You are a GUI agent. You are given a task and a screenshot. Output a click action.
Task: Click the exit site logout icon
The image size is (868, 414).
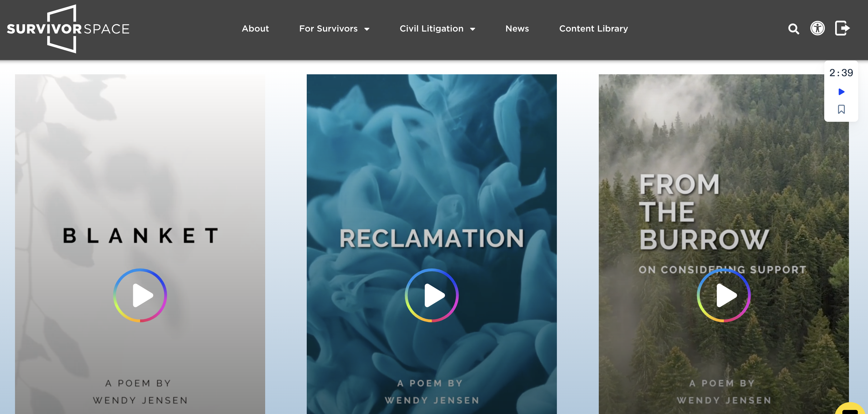point(842,28)
